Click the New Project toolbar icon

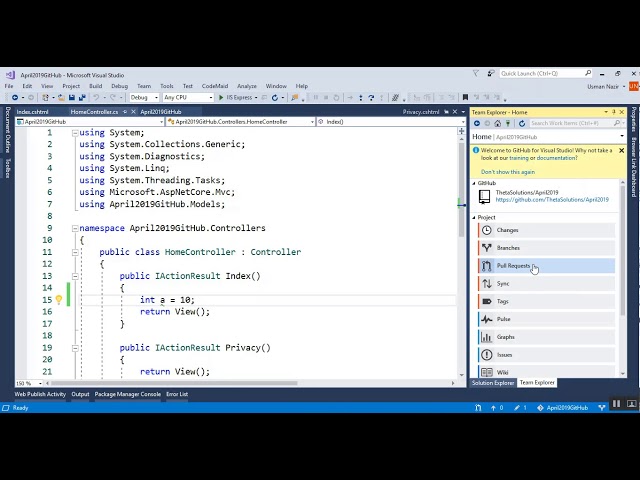45,98
